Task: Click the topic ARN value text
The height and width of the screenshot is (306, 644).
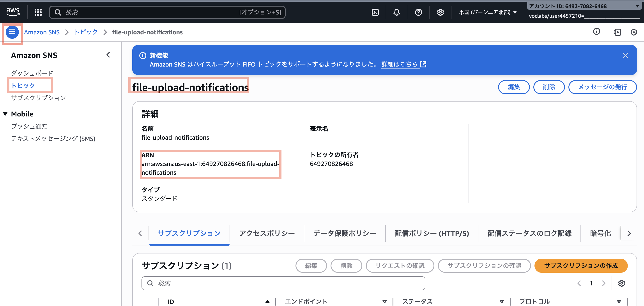Action: 210,168
